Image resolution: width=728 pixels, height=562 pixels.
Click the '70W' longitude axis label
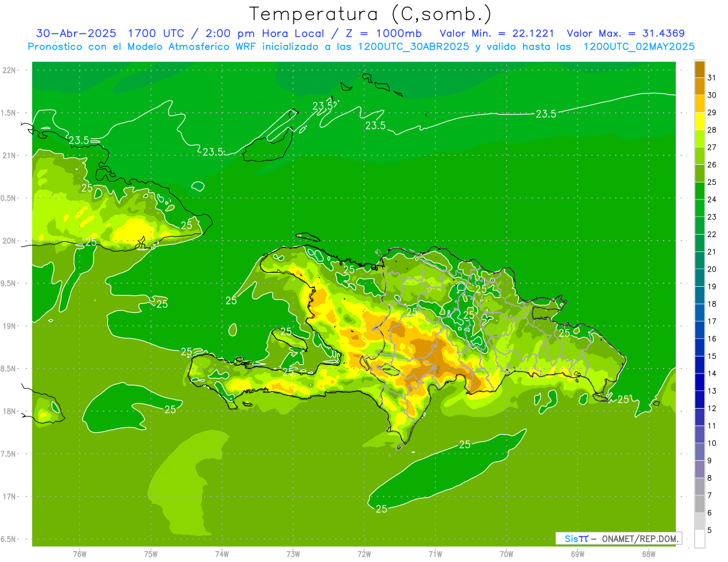(x=507, y=554)
